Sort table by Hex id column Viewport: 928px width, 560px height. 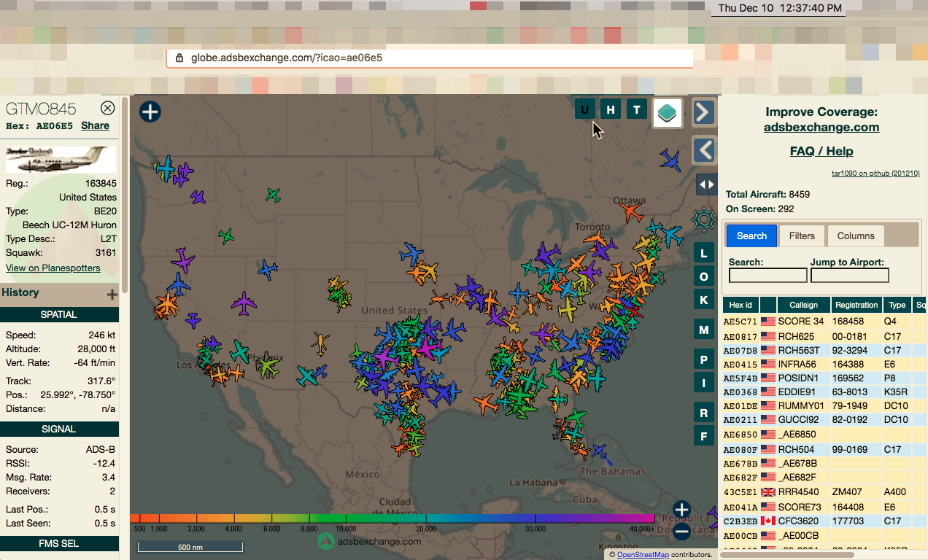click(x=740, y=305)
